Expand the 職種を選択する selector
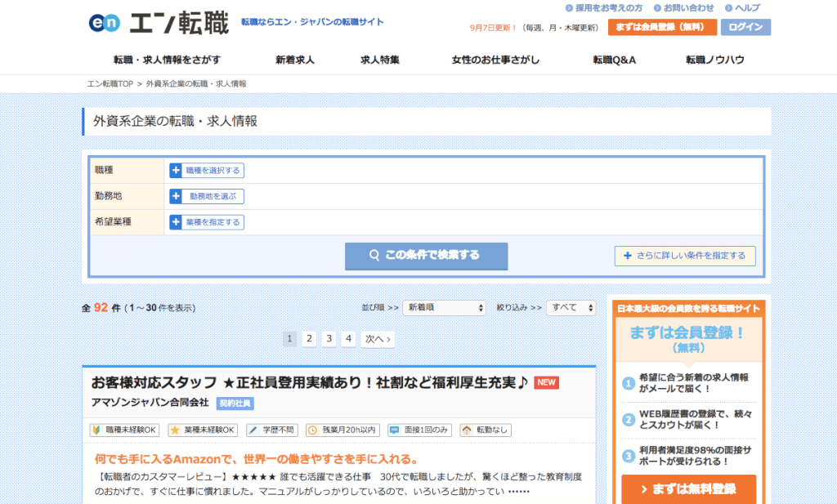Image resolution: width=837 pixels, height=504 pixels. pyautogui.click(x=207, y=170)
